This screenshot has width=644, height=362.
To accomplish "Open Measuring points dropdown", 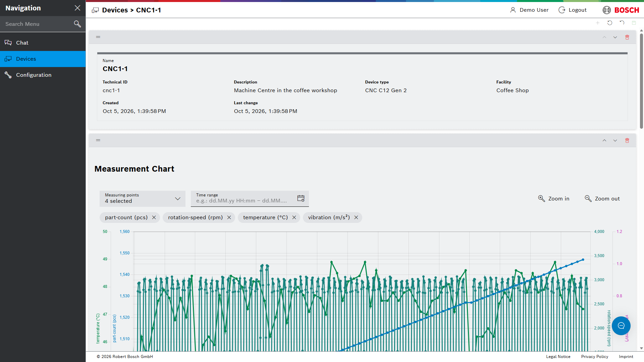I will pyautogui.click(x=143, y=199).
